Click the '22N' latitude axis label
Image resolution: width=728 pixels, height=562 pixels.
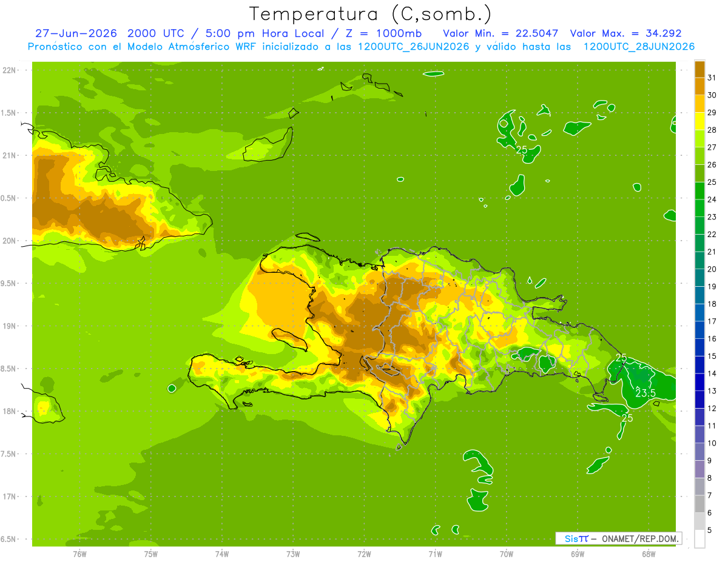(10, 70)
